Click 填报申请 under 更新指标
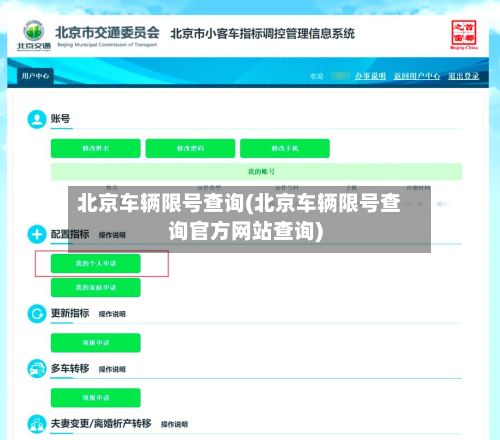Image resolution: width=500 pixels, height=440 pixels. coord(96,343)
